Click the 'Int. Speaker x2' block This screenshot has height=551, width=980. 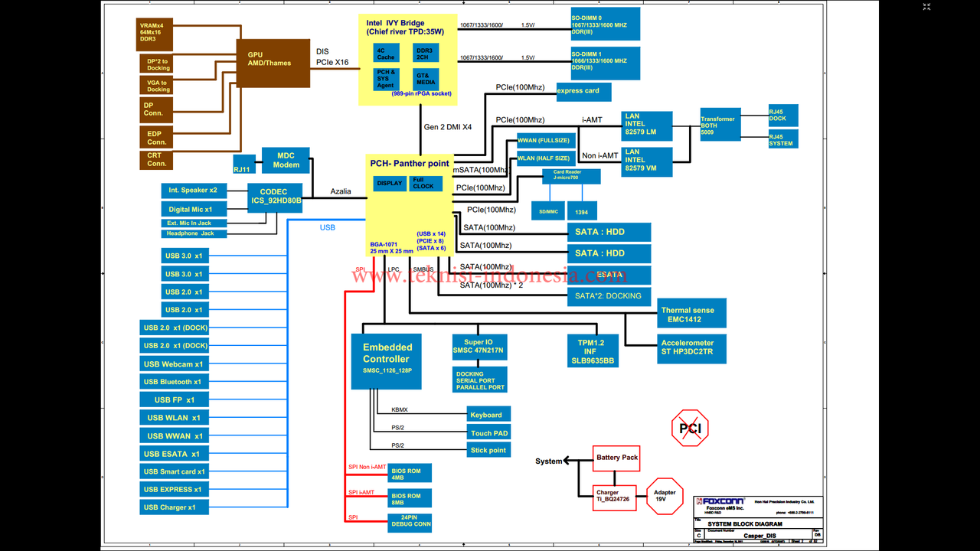click(193, 190)
